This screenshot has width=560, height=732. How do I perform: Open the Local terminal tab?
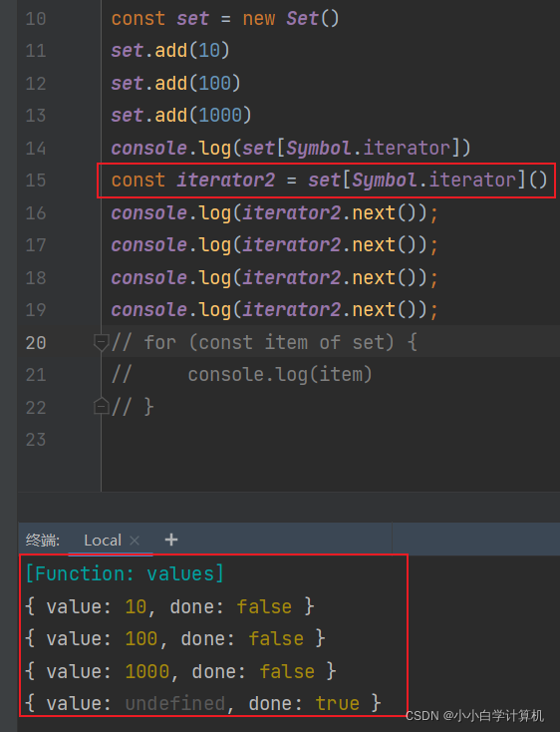click(103, 541)
